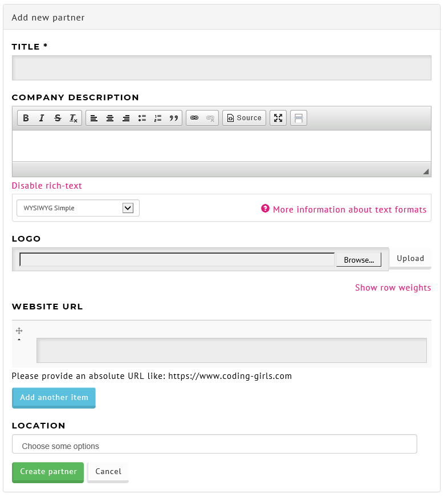
Task: Switch editor to Source view
Action: 245,118
